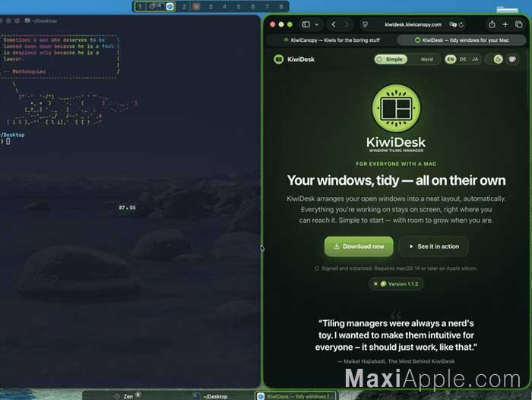Screen dimensions: 532x400
Task: Switch to workspace 5
Action: (x=239, y=6)
